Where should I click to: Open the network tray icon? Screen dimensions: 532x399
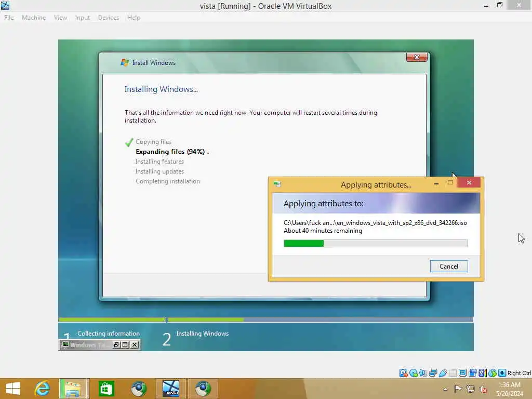[x=470, y=389]
